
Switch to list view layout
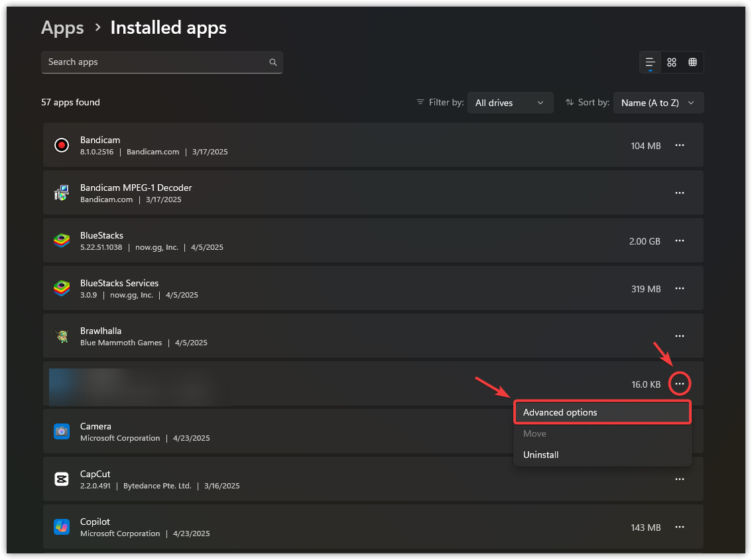coord(651,62)
